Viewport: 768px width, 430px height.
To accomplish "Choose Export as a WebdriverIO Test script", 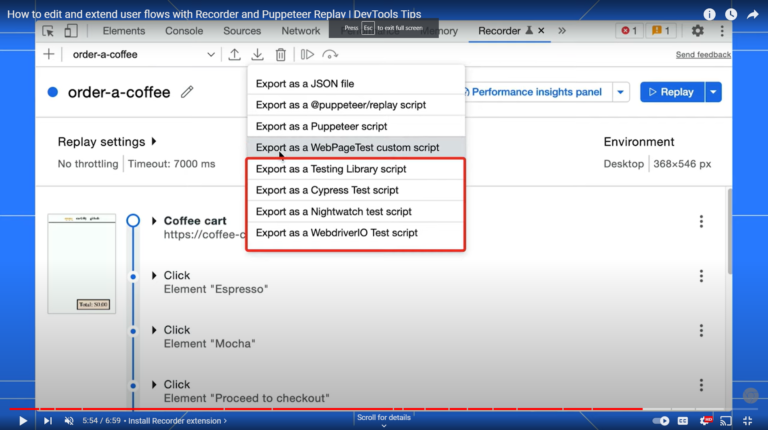I will [356, 233].
